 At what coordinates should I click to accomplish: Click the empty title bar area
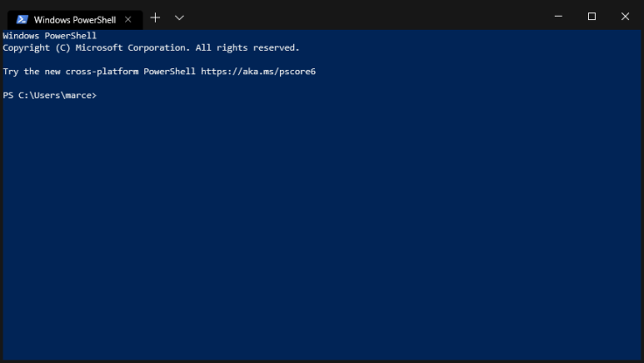click(367, 17)
